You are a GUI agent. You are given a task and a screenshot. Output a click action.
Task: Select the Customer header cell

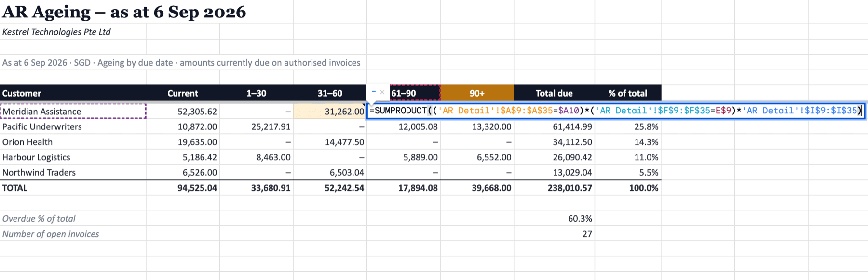[x=73, y=93]
